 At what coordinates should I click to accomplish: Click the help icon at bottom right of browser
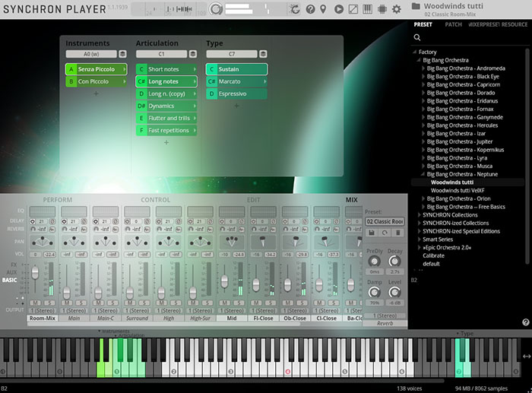(x=526, y=322)
